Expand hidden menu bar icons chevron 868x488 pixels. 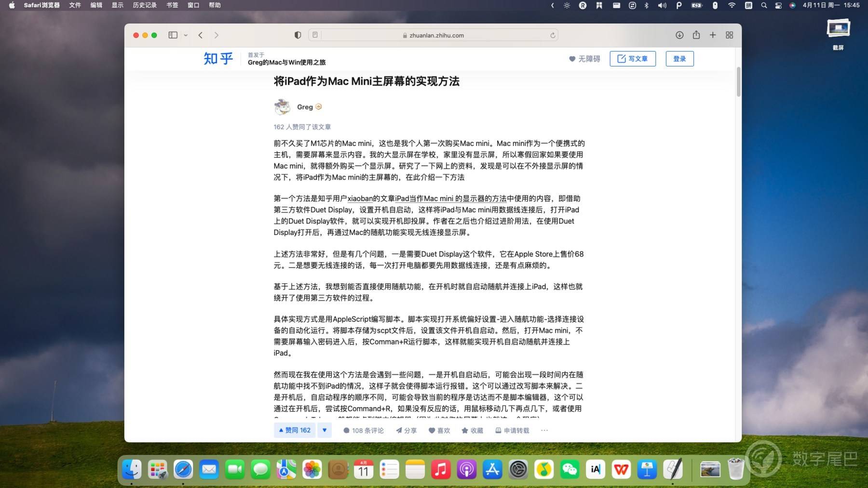point(552,5)
